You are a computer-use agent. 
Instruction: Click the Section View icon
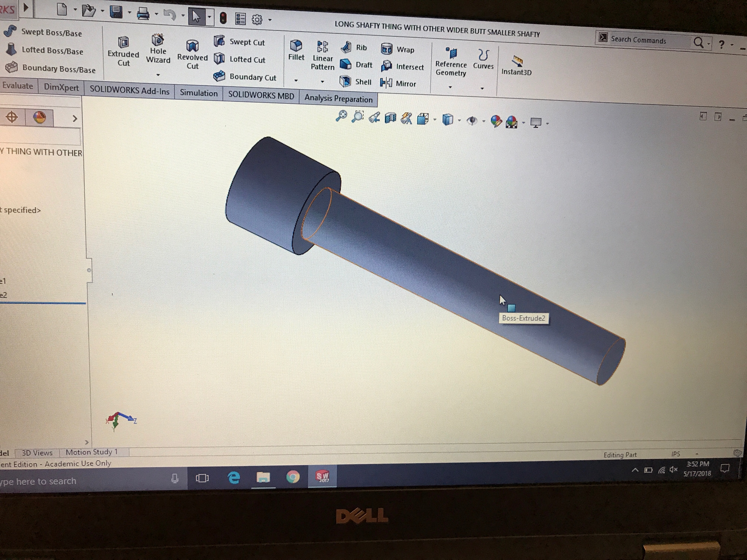pos(390,118)
